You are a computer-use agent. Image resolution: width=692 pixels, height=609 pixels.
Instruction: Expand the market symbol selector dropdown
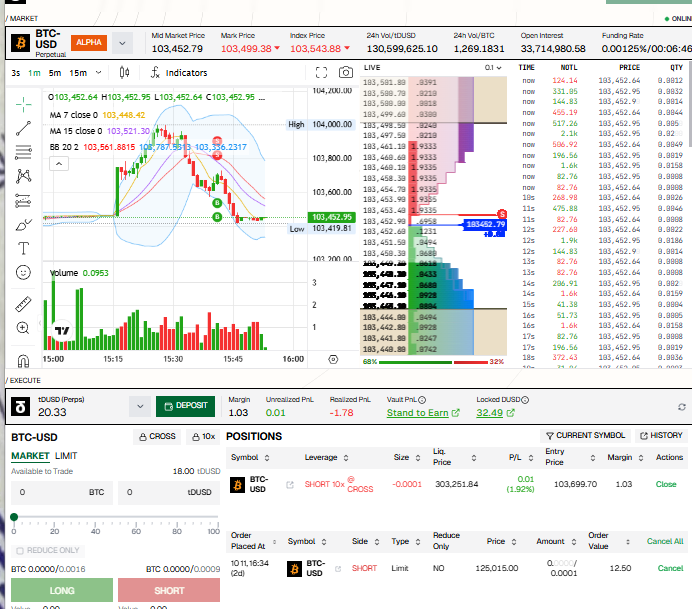click(x=122, y=44)
